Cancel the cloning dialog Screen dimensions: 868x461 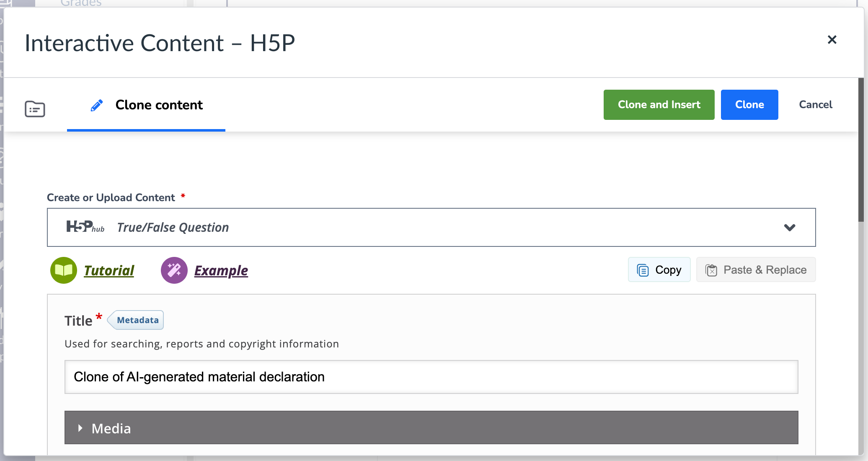(816, 105)
